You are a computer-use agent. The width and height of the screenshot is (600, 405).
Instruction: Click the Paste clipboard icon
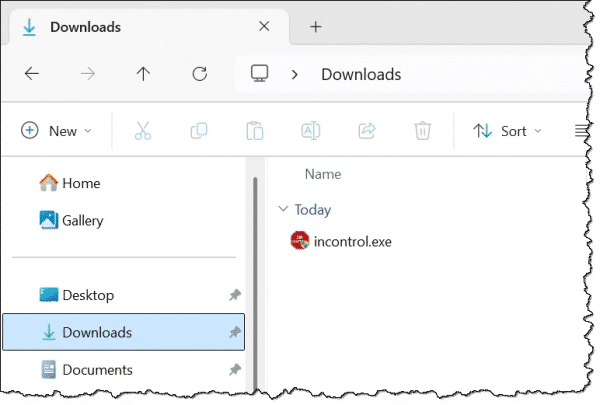[255, 131]
